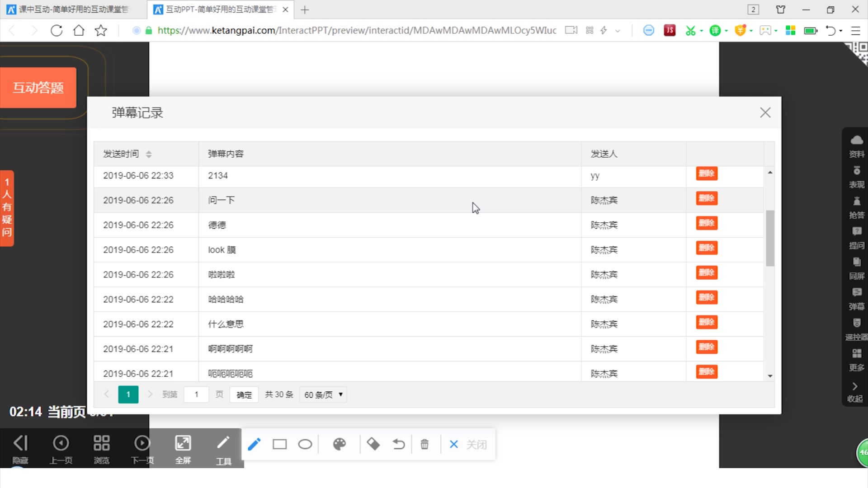Go to the browser home page

[79, 31]
